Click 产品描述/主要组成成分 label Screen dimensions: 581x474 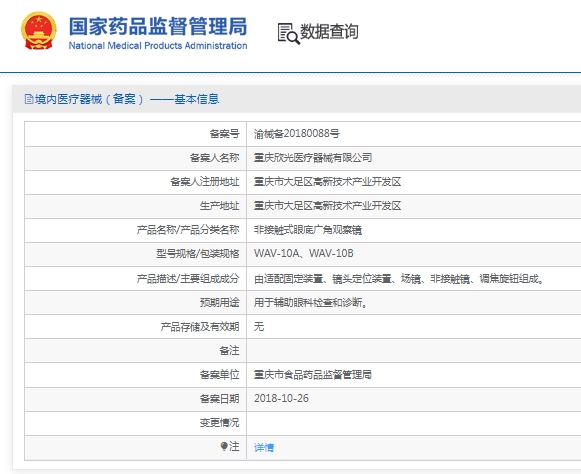point(188,278)
